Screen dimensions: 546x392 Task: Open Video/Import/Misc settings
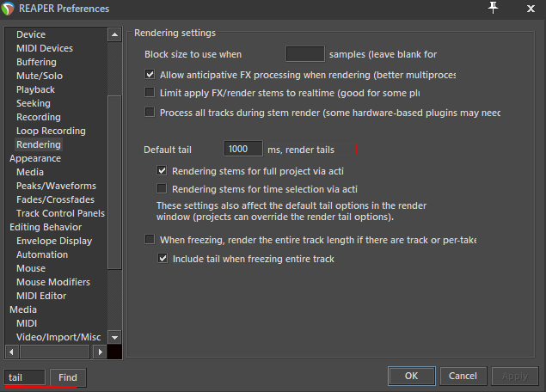click(x=58, y=337)
